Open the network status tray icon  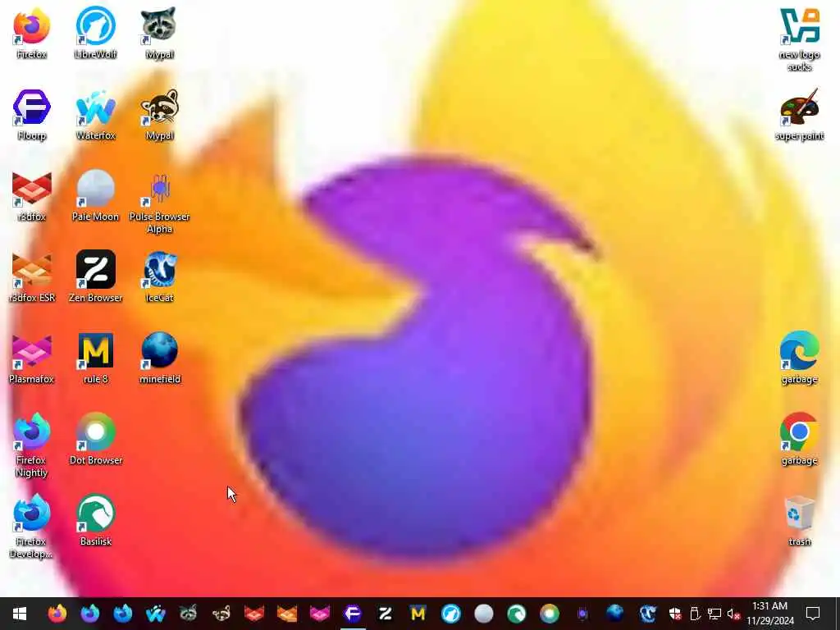pos(714,614)
